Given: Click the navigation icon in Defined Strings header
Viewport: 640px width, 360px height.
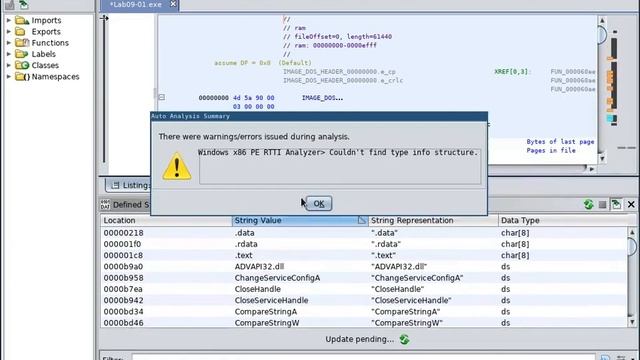Looking at the screenshot, I should pyautogui.click(x=616, y=204).
